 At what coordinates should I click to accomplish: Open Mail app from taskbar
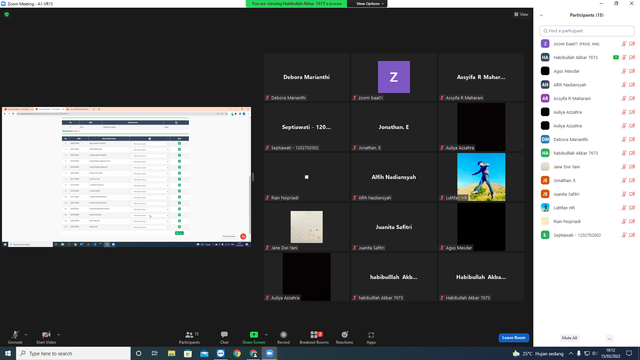(204, 353)
